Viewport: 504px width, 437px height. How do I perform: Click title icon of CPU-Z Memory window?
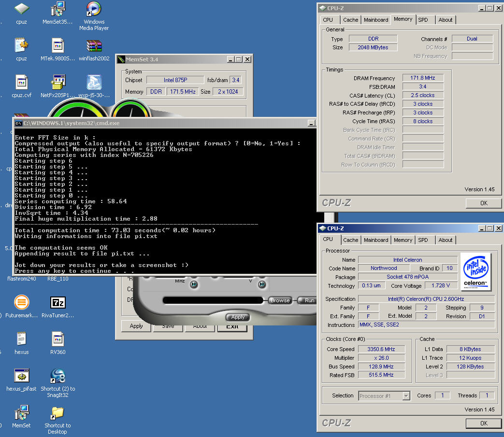point(323,8)
